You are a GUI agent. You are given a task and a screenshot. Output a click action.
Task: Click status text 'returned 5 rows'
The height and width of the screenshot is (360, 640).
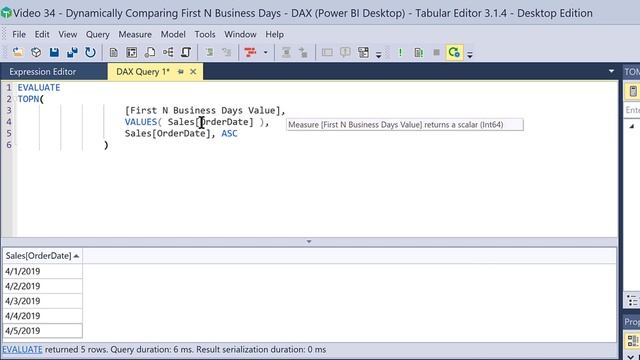(x=76, y=349)
